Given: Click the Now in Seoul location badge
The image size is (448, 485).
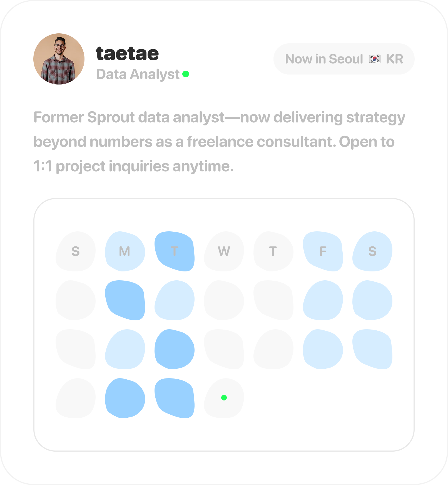Looking at the screenshot, I should coord(344,59).
